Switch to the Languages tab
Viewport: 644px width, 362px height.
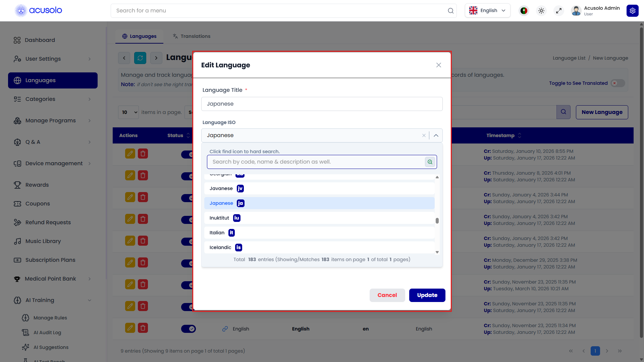[139, 36]
